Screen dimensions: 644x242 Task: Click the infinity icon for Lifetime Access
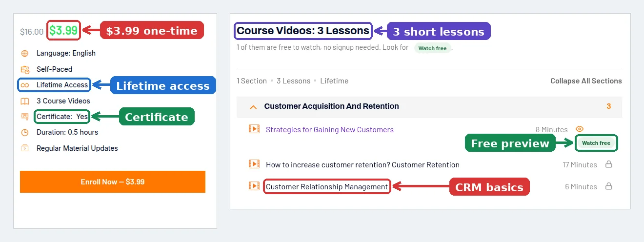click(25, 85)
